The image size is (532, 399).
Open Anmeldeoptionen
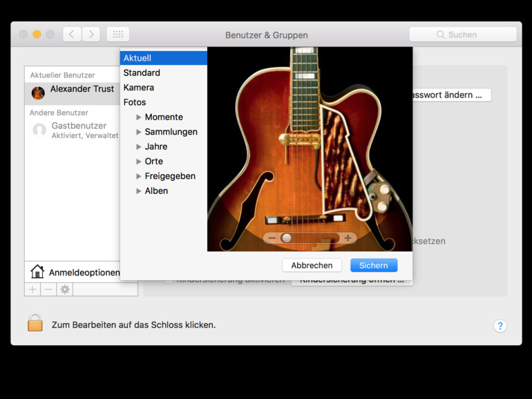(73, 272)
